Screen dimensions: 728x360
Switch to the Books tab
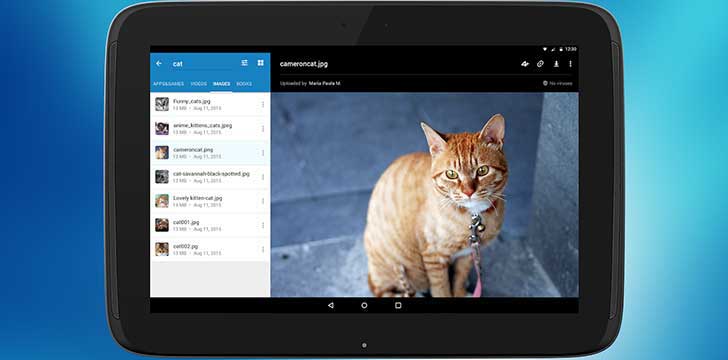244,84
